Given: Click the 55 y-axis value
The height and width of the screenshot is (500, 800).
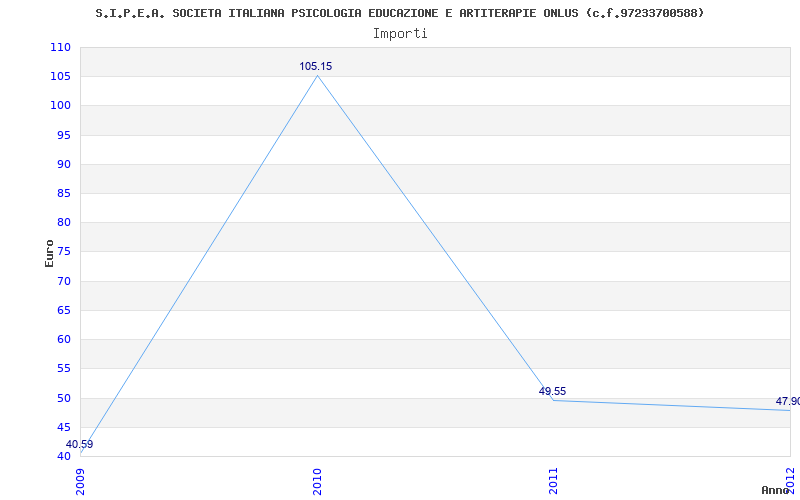Looking at the screenshot, I should click(63, 368).
